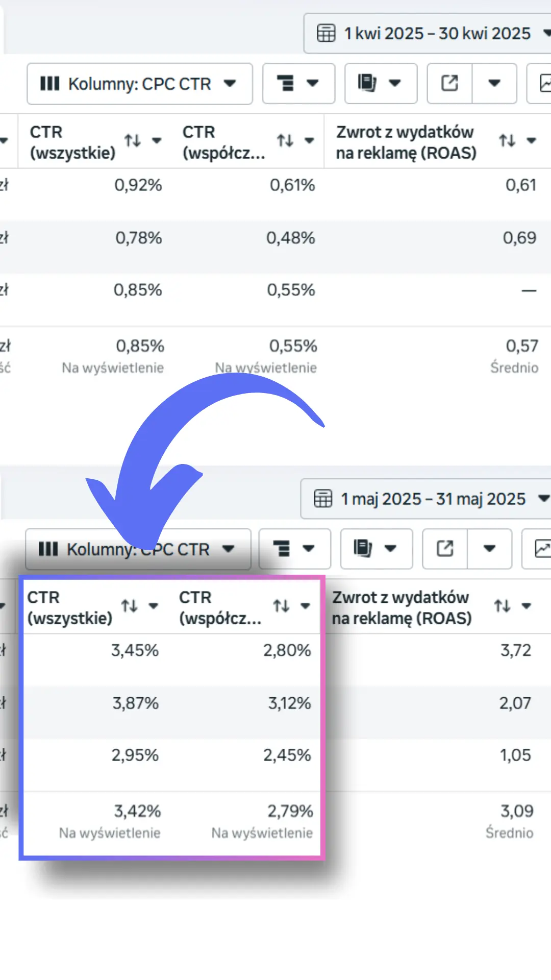Click the lower export icon
551x980 pixels.
[445, 549]
